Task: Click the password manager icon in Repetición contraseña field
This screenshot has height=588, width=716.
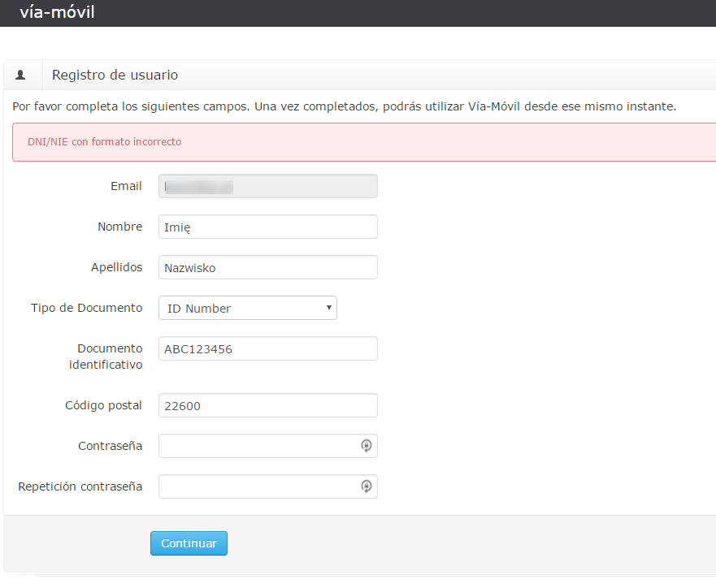Action: [367, 486]
